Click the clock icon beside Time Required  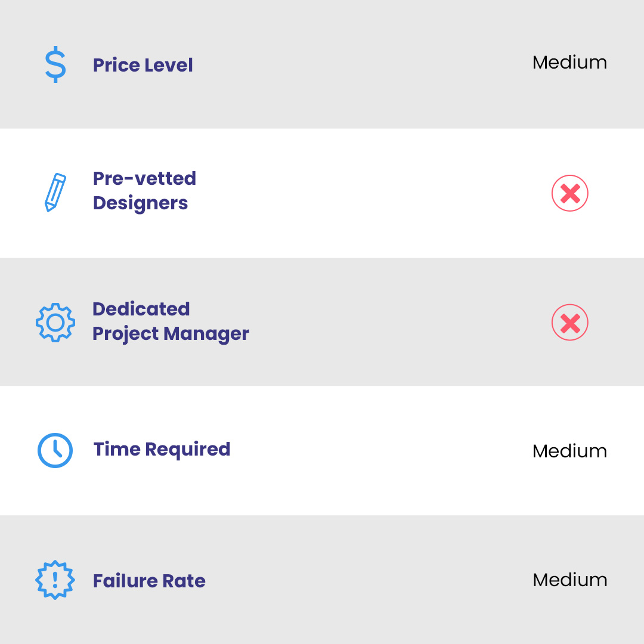tap(55, 450)
